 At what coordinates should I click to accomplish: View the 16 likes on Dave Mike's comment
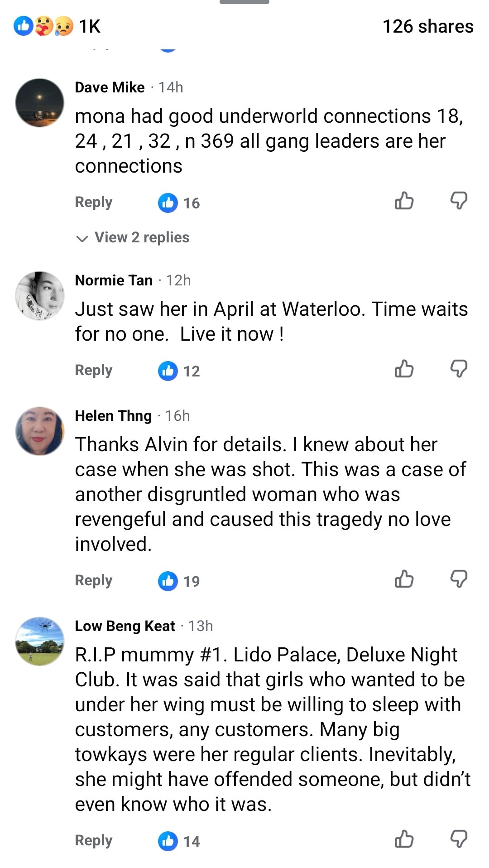pos(179,203)
